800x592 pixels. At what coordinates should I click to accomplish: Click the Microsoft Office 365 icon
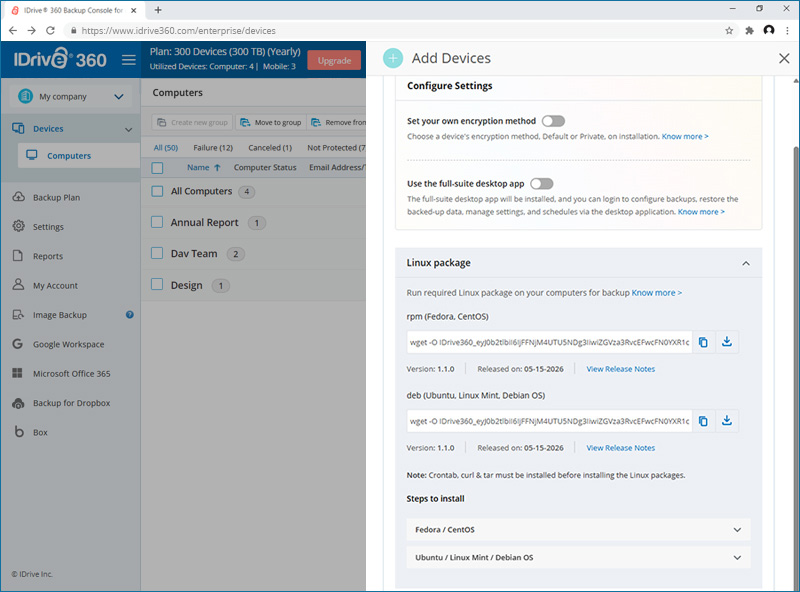pos(17,373)
